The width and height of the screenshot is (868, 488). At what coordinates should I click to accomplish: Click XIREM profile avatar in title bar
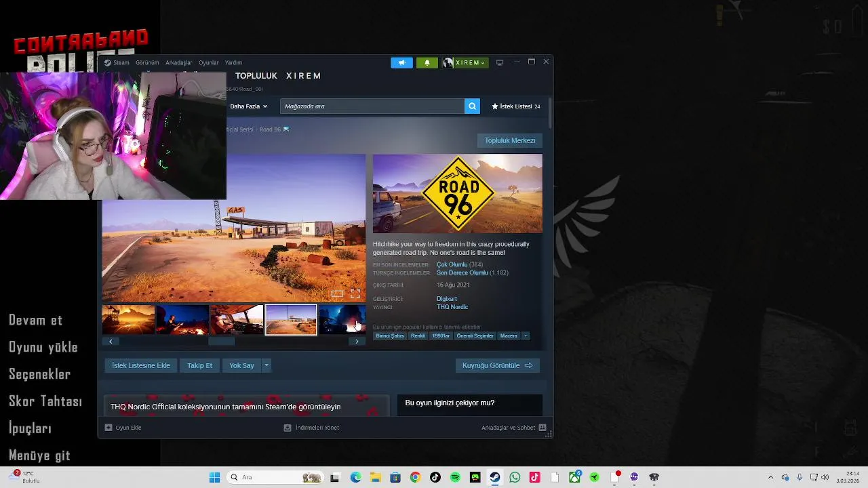[x=448, y=62]
